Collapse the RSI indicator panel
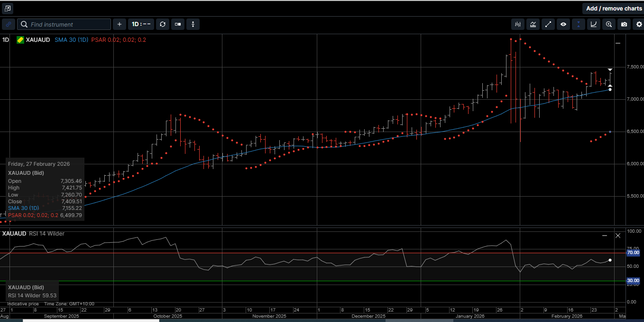644x322 pixels. [605, 235]
